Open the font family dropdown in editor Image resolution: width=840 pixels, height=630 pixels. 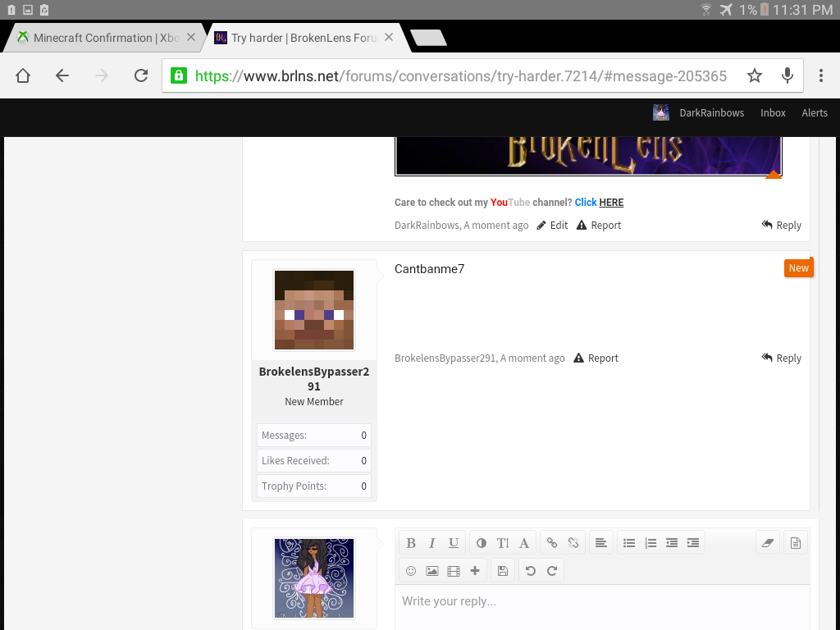[x=524, y=543]
